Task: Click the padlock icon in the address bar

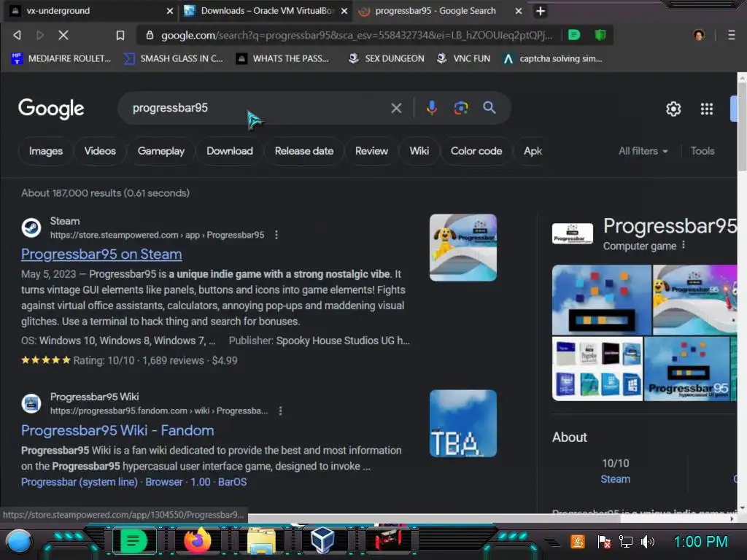Action: click(x=150, y=35)
